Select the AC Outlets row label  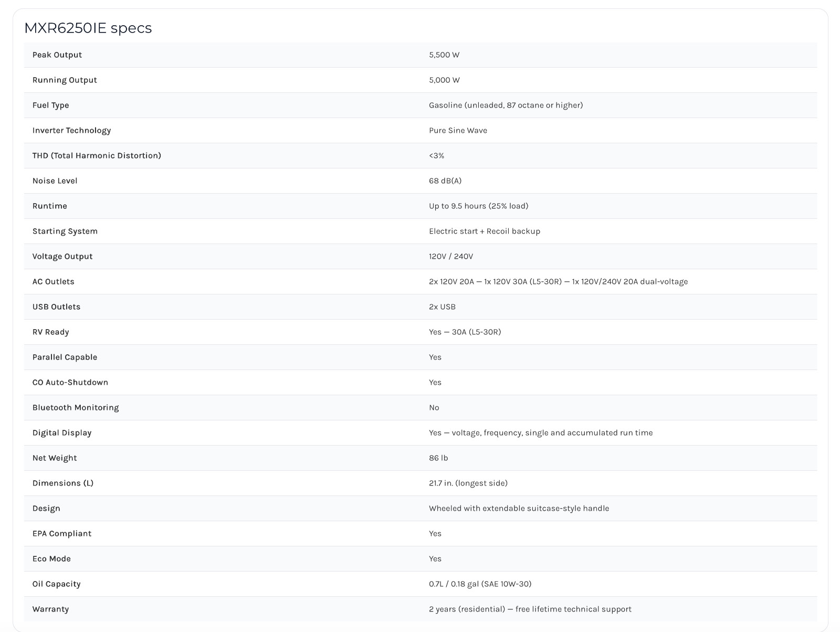(x=54, y=281)
